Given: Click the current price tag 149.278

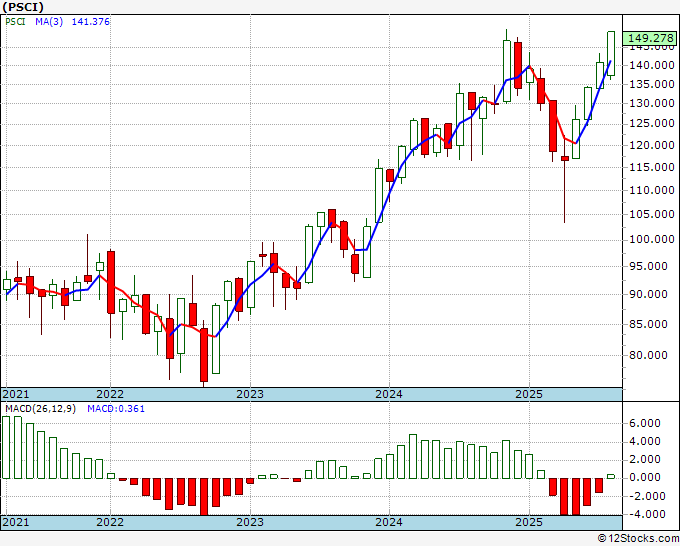Looking at the screenshot, I should pyautogui.click(x=650, y=38).
